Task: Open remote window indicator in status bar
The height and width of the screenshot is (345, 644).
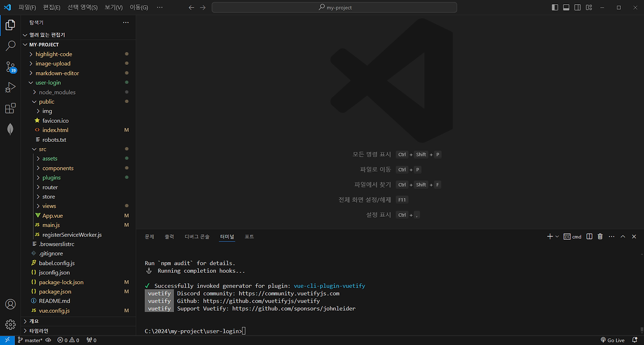Action: click(7, 340)
